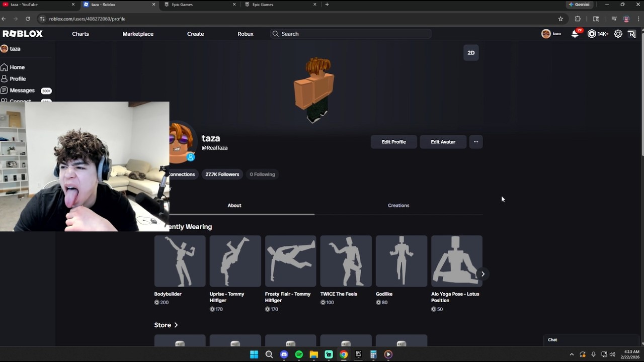Open the taza account link in navbar

tap(551, 34)
